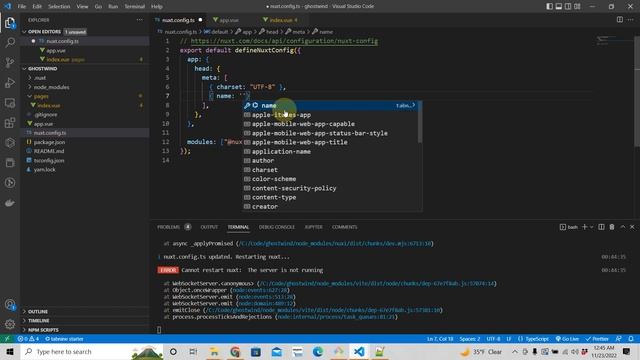Toggle the secondary side bar layout icon
This screenshot has width=640, height=360.
(x=568, y=7)
